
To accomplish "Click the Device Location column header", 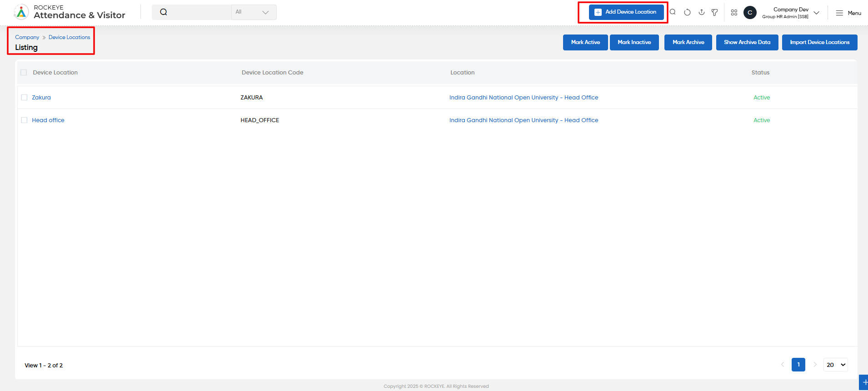I will click(x=55, y=72).
